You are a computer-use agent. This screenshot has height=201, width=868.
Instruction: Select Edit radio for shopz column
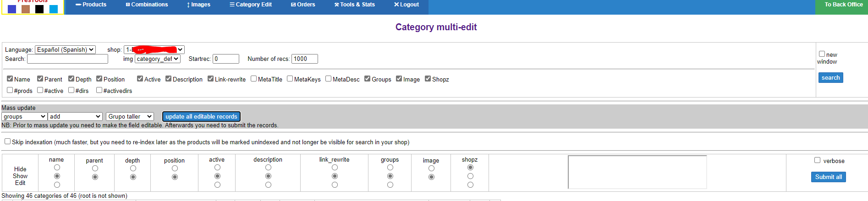[470, 185]
